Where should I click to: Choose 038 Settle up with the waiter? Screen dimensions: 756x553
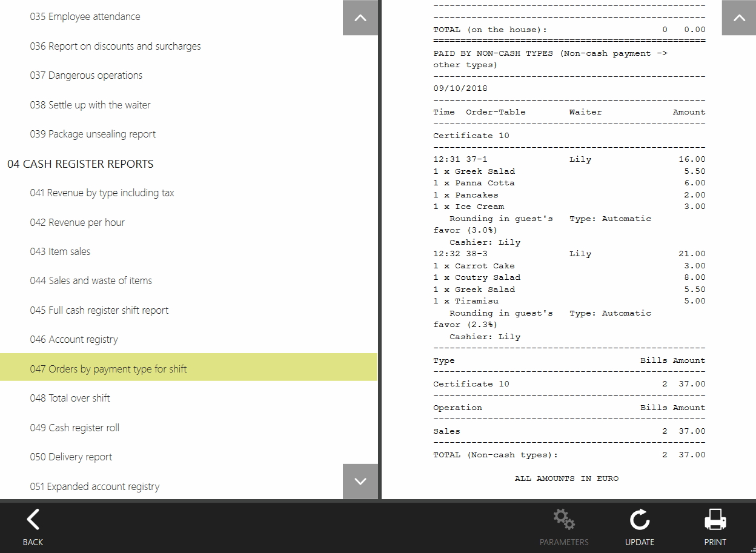(90, 105)
